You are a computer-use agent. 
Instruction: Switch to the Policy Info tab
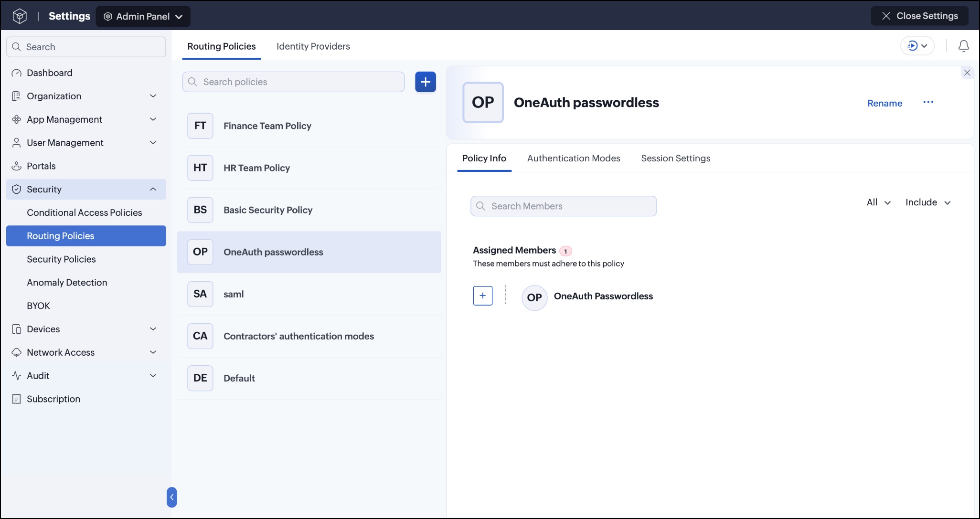pos(484,159)
